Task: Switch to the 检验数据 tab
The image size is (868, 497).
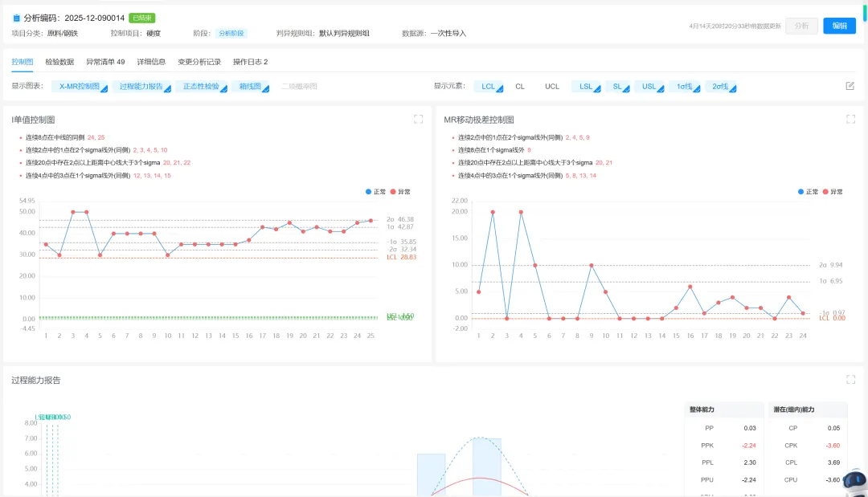Action: 59,62
